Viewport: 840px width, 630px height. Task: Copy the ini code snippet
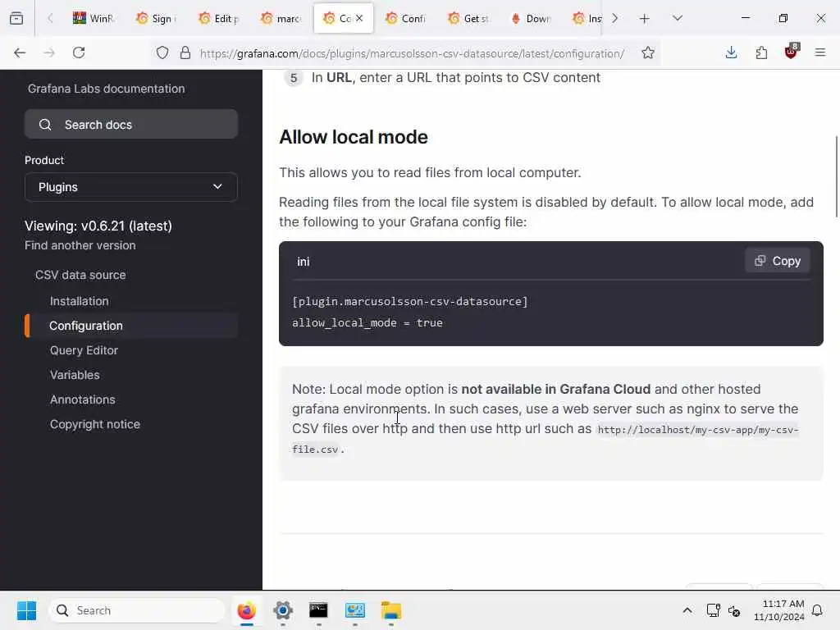pos(778,261)
